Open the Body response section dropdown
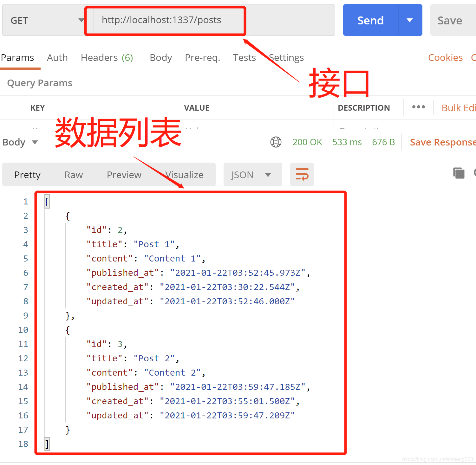 pyautogui.click(x=20, y=142)
